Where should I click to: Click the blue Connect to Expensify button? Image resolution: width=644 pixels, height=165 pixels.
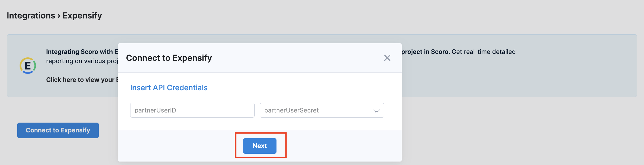[58, 130]
